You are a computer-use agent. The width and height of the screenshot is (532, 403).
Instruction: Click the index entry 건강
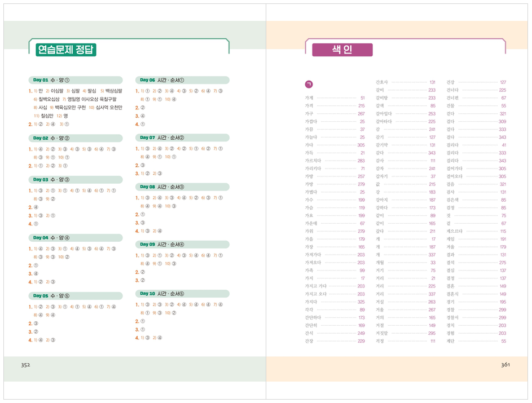click(476, 82)
